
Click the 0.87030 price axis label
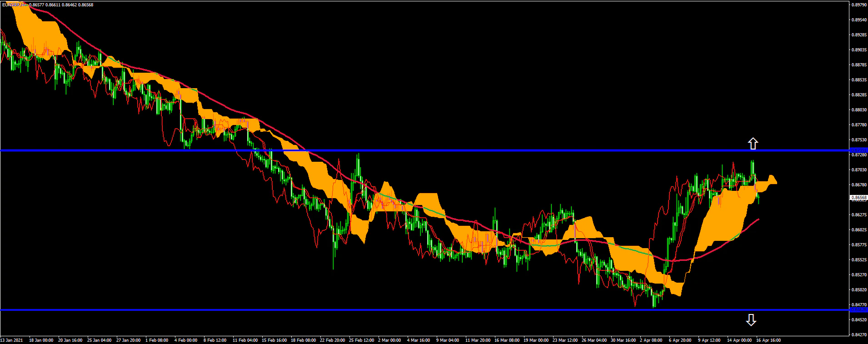pos(858,170)
